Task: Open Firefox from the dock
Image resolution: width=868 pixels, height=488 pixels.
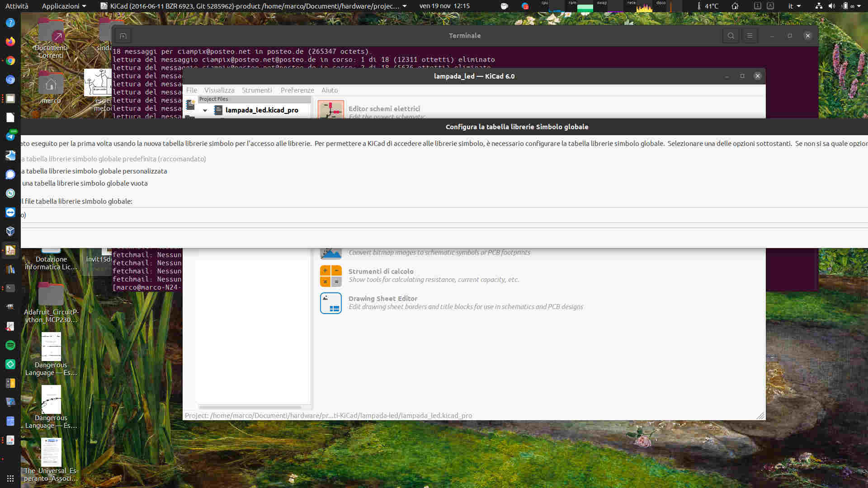Action: click(10, 42)
